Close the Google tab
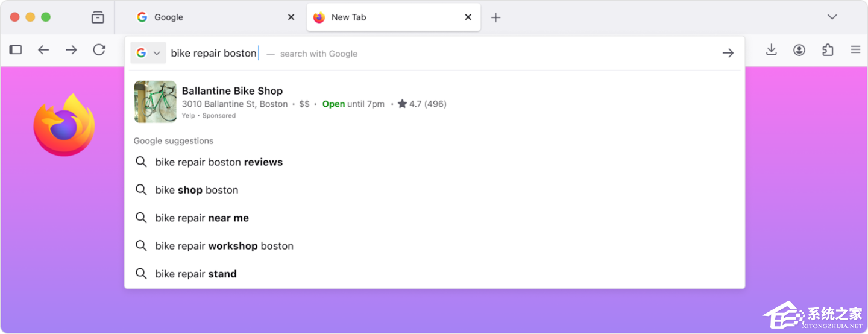This screenshot has height=334, width=868. [x=291, y=17]
